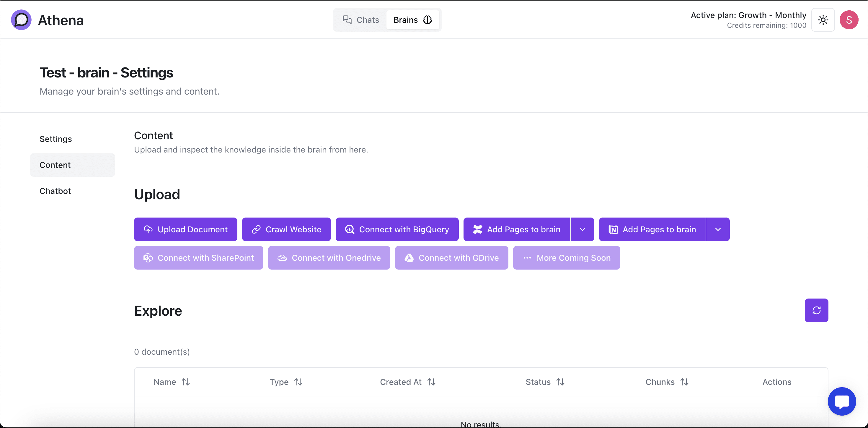Click the Athena logo icon

(21, 20)
